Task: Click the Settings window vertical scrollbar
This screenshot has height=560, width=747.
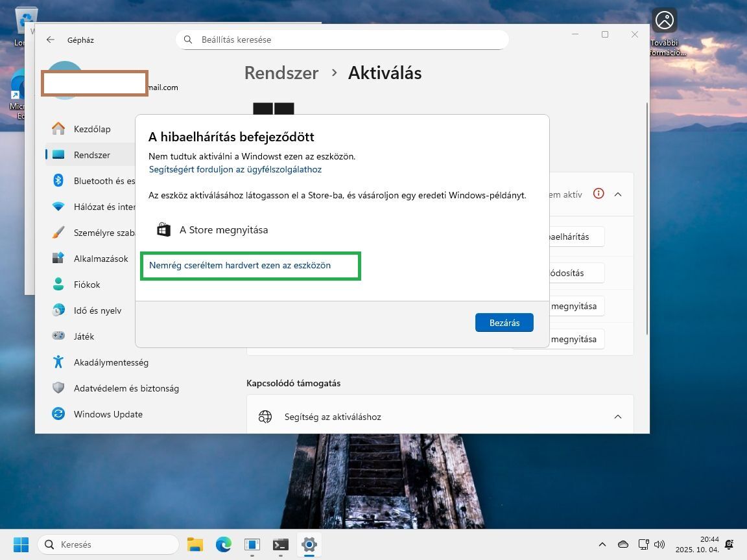Action: click(647, 218)
